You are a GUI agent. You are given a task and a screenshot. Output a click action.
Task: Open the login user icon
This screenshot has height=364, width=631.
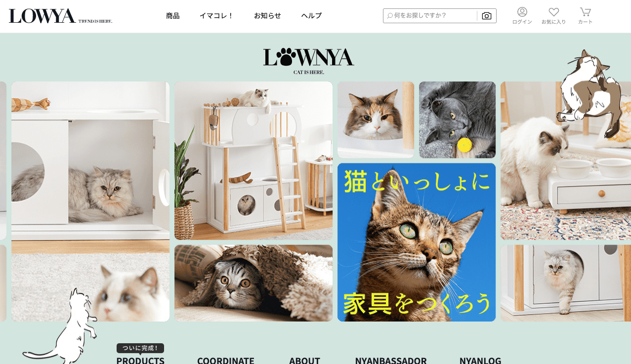(522, 12)
